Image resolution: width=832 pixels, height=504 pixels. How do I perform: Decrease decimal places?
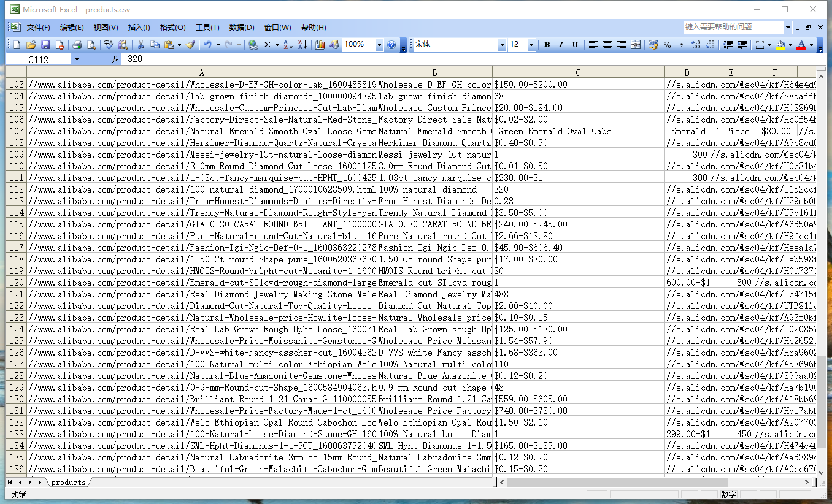(710, 45)
